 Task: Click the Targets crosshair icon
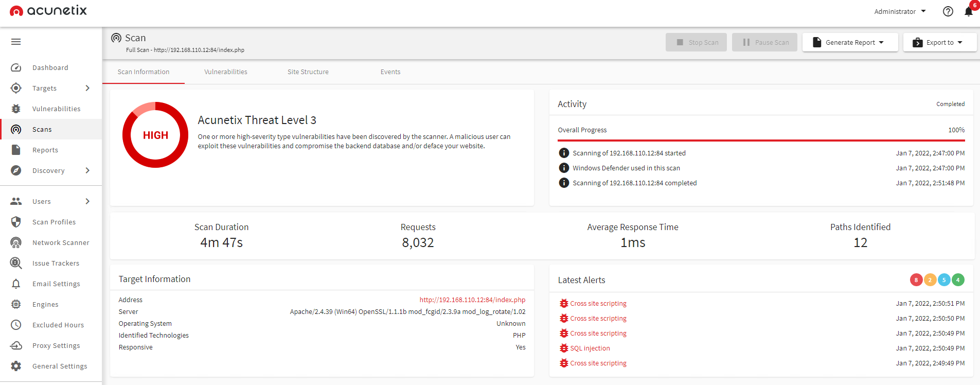tap(16, 88)
